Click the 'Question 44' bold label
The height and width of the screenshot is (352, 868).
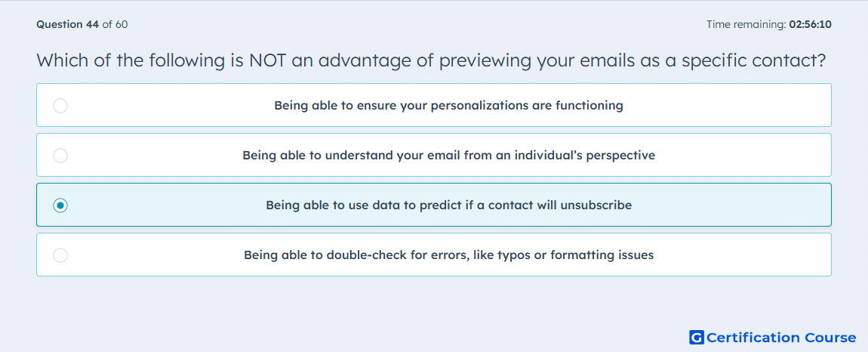68,24
